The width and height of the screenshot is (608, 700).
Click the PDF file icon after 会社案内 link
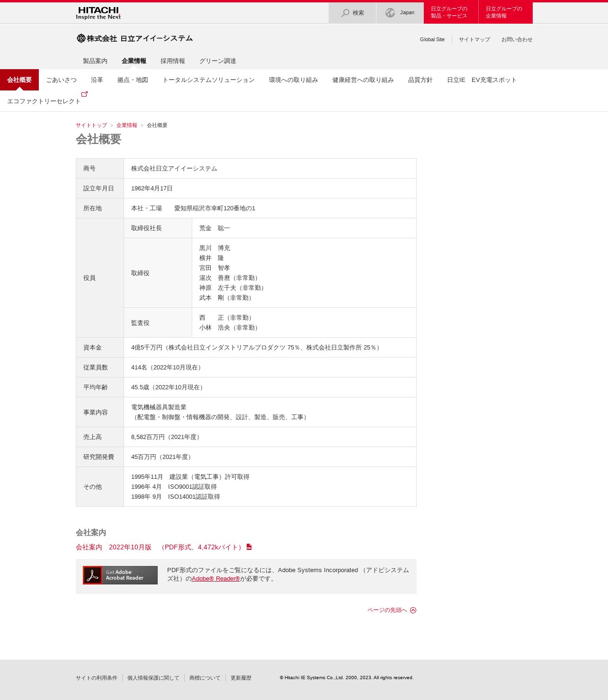249,547
